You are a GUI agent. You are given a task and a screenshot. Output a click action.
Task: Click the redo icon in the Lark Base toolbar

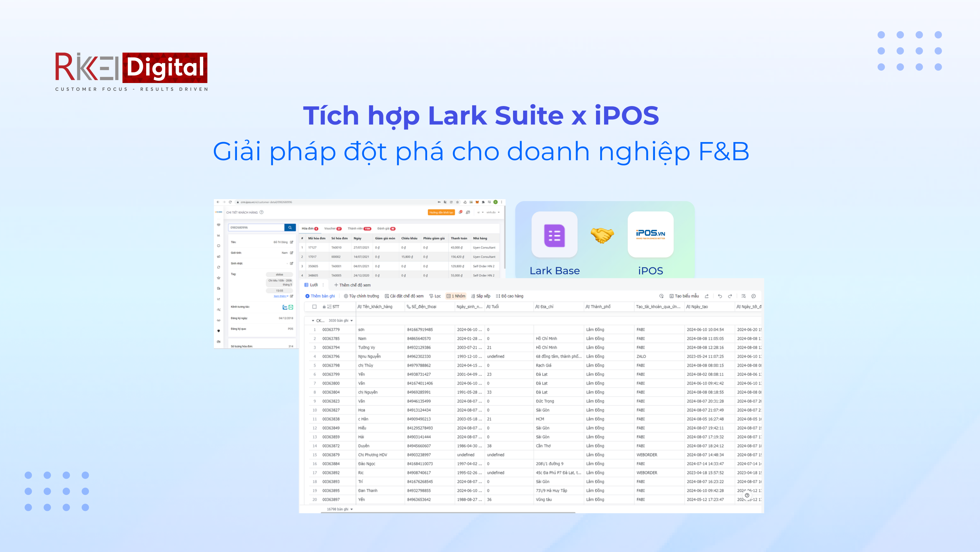[x=731, y=296]
